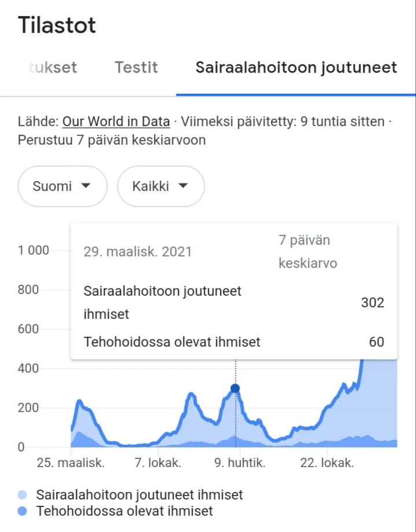Image resolution: width=416 pixels, height=532 pixels.
Task: Click the hospitalized value 302 in tooltip
Action: (372, 302)
